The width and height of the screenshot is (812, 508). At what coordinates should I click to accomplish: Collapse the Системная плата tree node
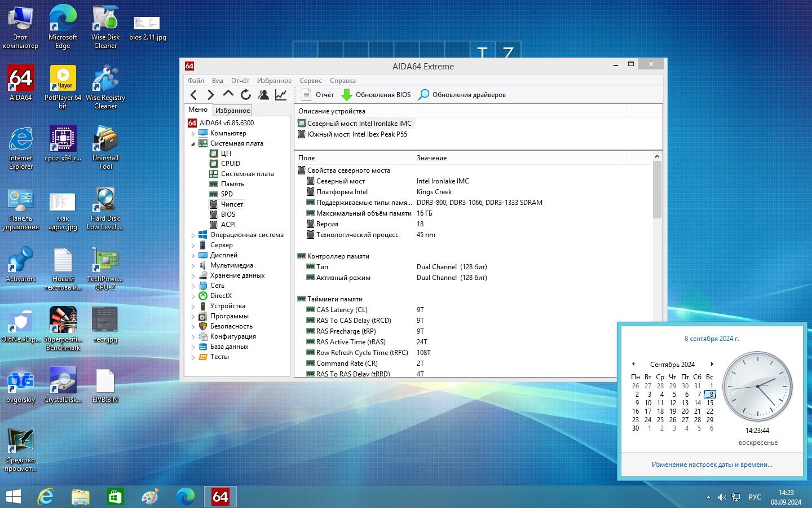[x=193, y=144]
